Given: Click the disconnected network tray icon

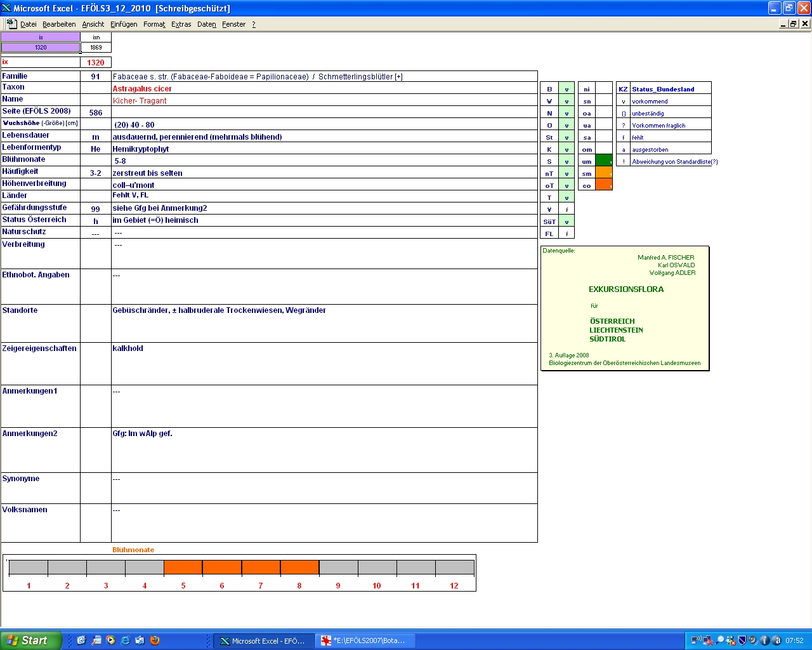Looking at the screenshot, I should (x=707, y=640).
